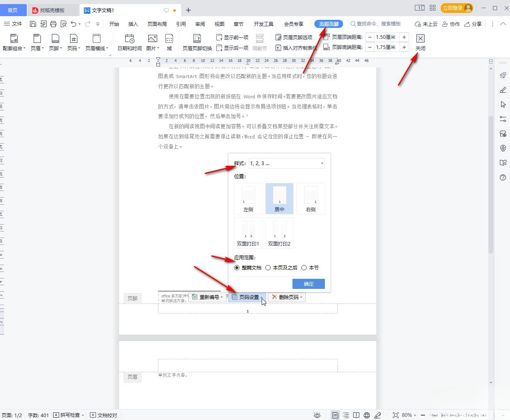Insert a date and time field
This screenshot has height=420, width=510.
pyautogui.click(x=129, y=42)
